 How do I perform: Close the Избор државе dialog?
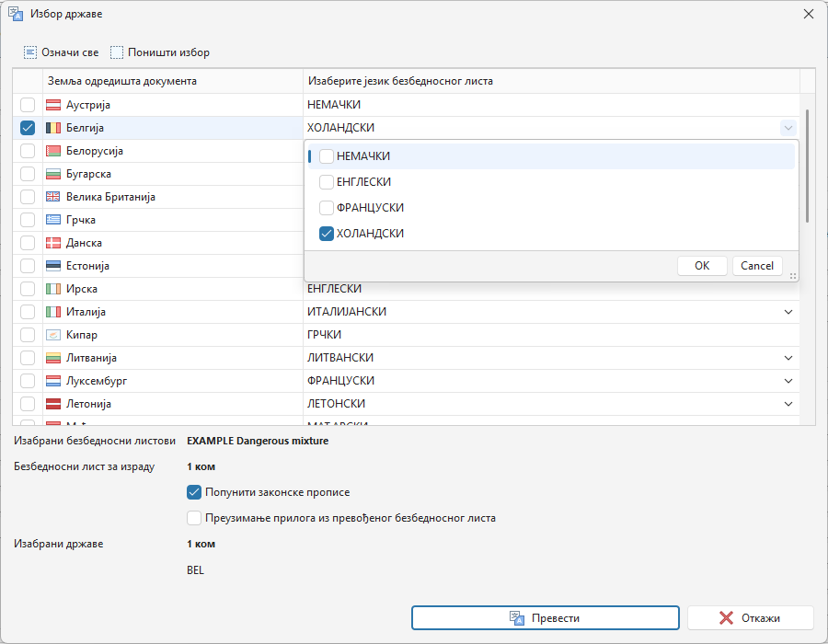coord(809,14)
